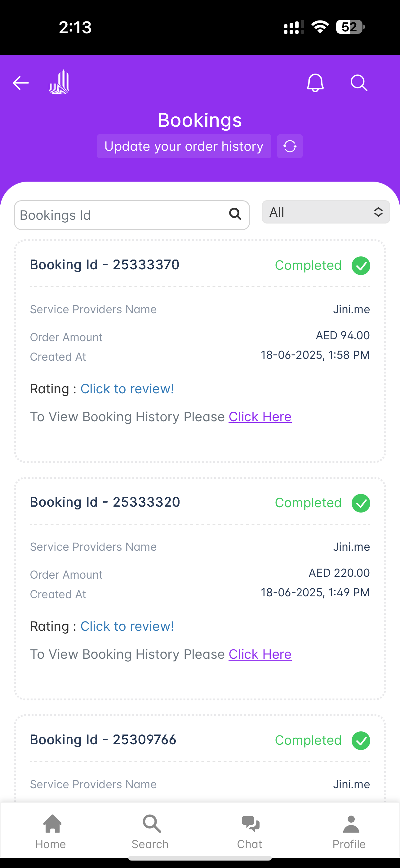
Task: Tap magnifier icon inside Bookings Id field
Action: click(x=235, y=214)
